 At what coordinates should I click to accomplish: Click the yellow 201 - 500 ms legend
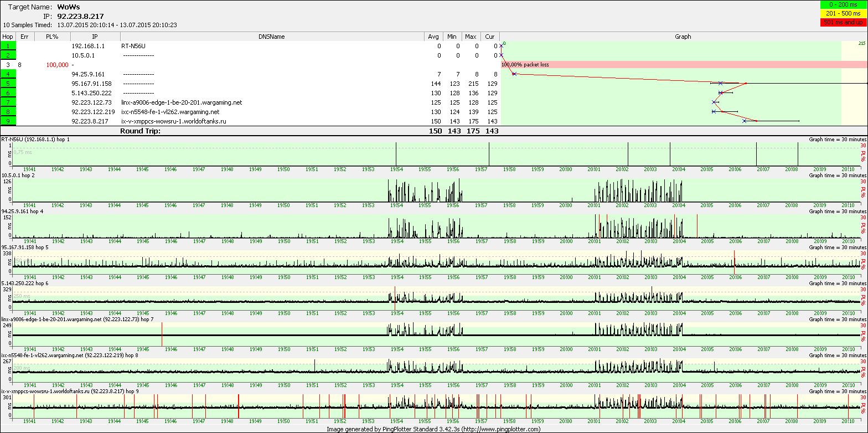point(843,13)
